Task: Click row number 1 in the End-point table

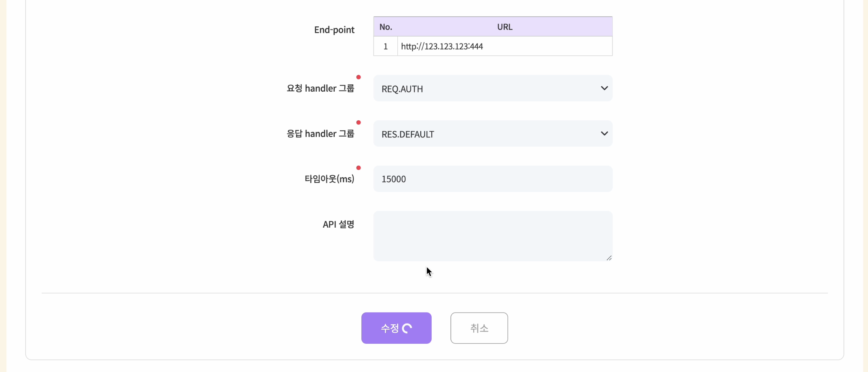Action: 385,46
